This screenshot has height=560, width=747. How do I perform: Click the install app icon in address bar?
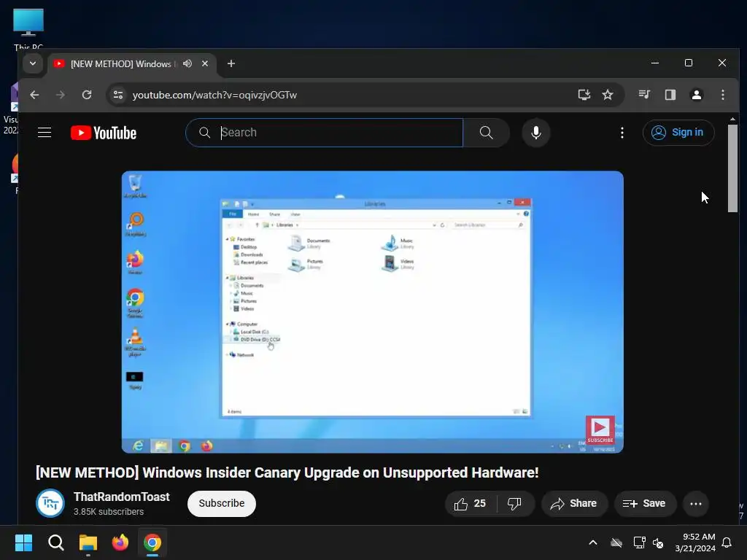coord(584,95)
